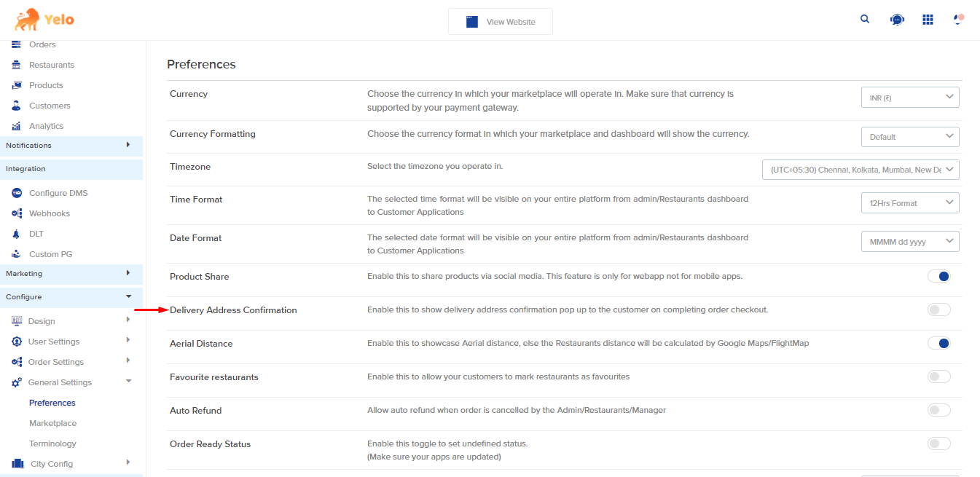Image resolution: width=980 pixels, height=477 pixels.
Task: Click the DLT bell icon
Action: (x=17, y=234)
